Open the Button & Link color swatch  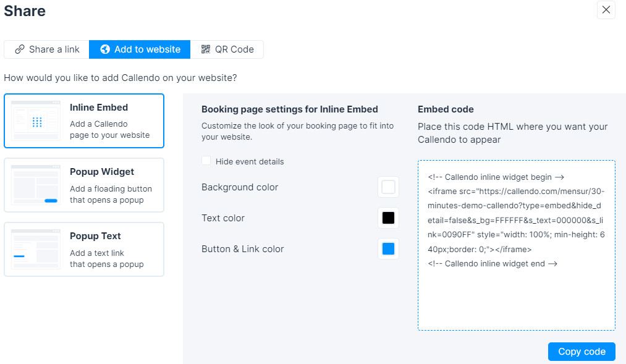click(389, 248)
